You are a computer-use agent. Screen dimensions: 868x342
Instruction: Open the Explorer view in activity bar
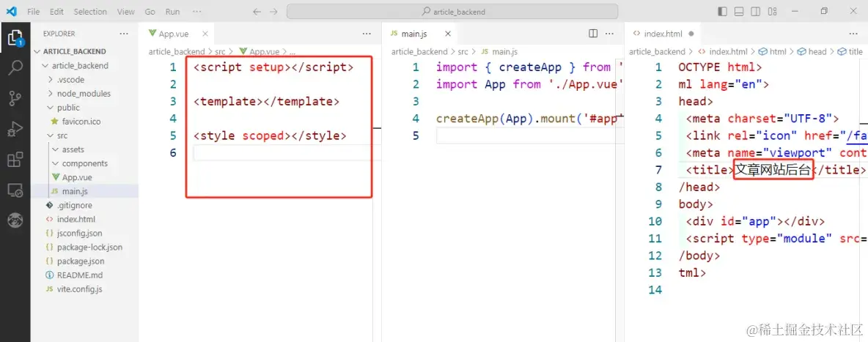15,38
